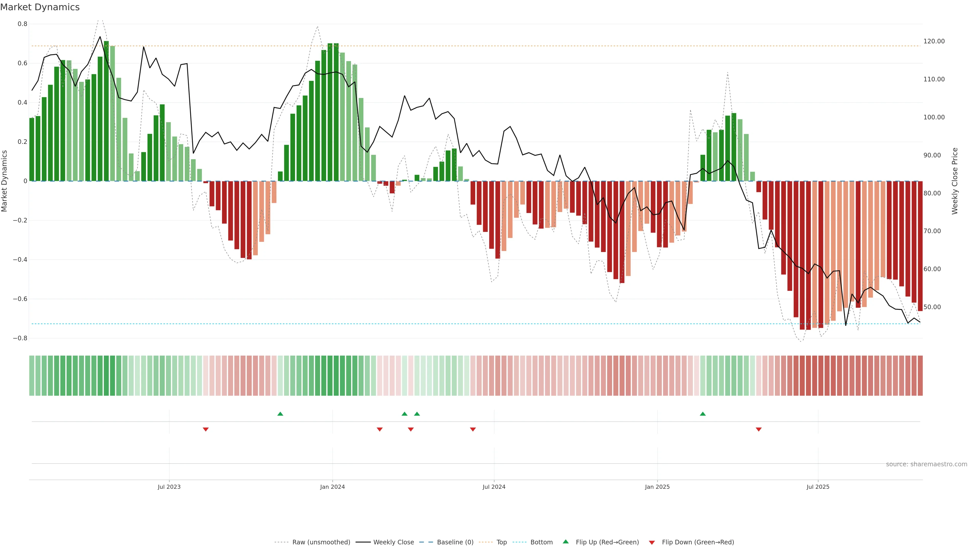Viewport: 980px width, 551px height.
Task: Click the Jul 2024 x-axis label
Action: click(x=494, y=487)
